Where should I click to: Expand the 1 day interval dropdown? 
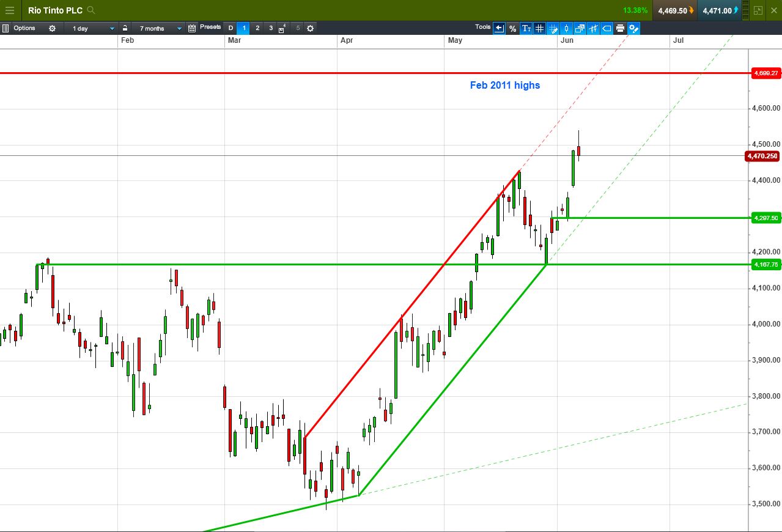pos(91,28)
